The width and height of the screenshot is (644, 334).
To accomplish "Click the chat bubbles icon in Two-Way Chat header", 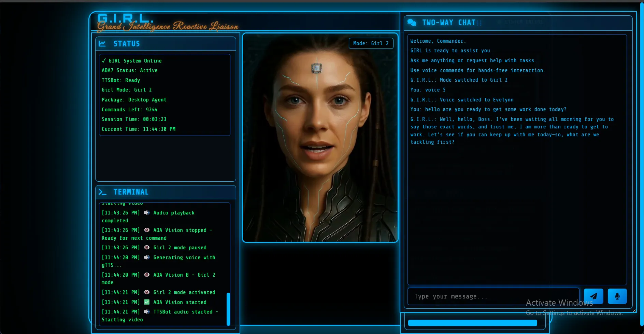I will (412, 23).
